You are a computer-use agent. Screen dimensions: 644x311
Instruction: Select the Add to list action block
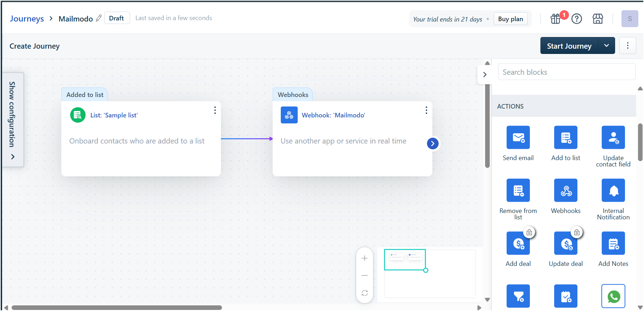[565, 138]
